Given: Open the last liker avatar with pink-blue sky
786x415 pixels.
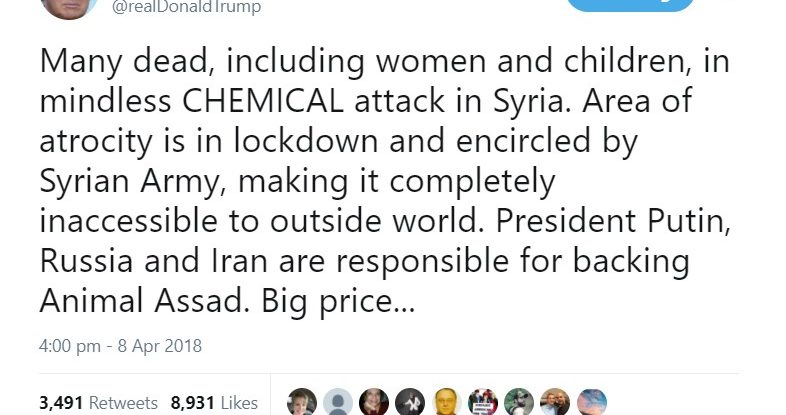Looking at the screenshot, I should coord(591,402).
